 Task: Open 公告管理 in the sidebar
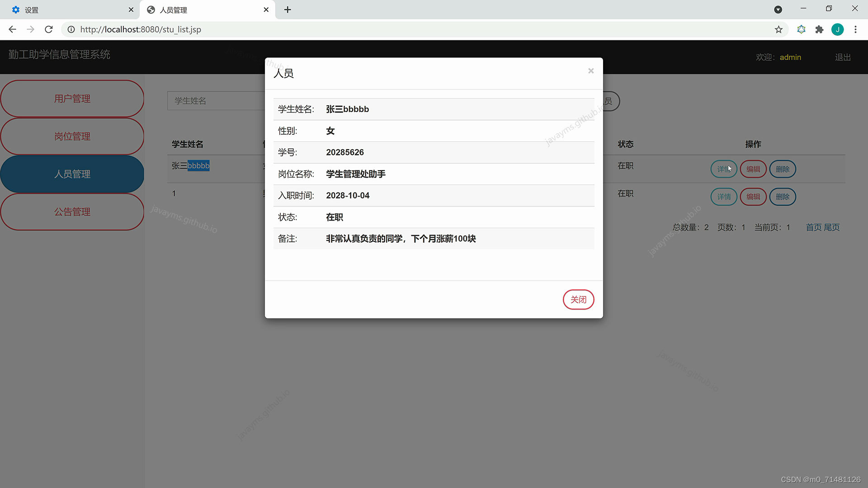72,211
